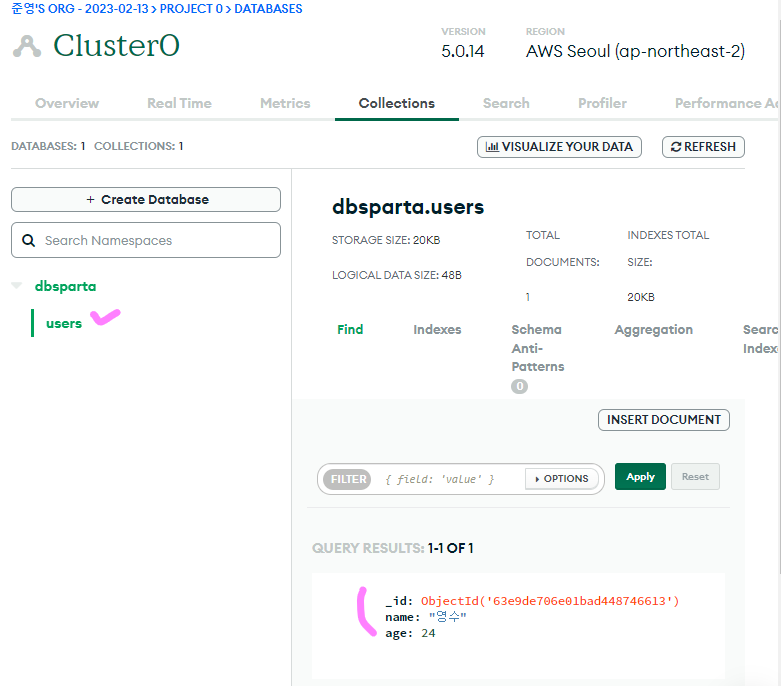The image size is (781, 686).
Task: Focus the Search Namespaces field
Action: coord(146,240)
